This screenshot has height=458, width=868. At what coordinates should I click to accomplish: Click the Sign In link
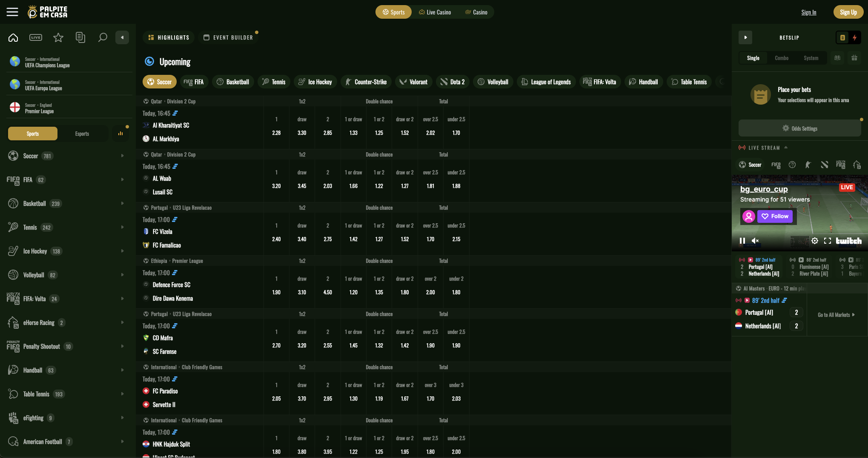808,12
